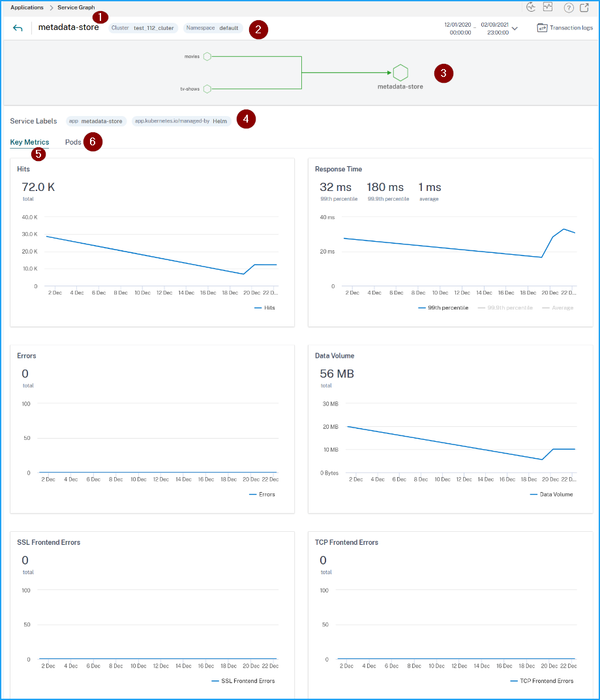Click the open-in-new-window icon at top right
Viewport: 600px width, 700px height.
pyautogui.click(x=584, y=8)
